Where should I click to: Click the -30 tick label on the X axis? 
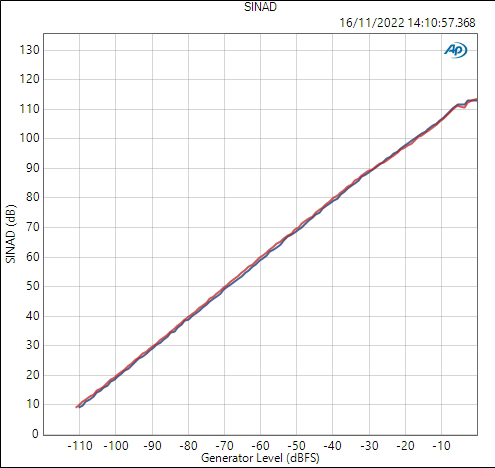(x=369, y=446)
